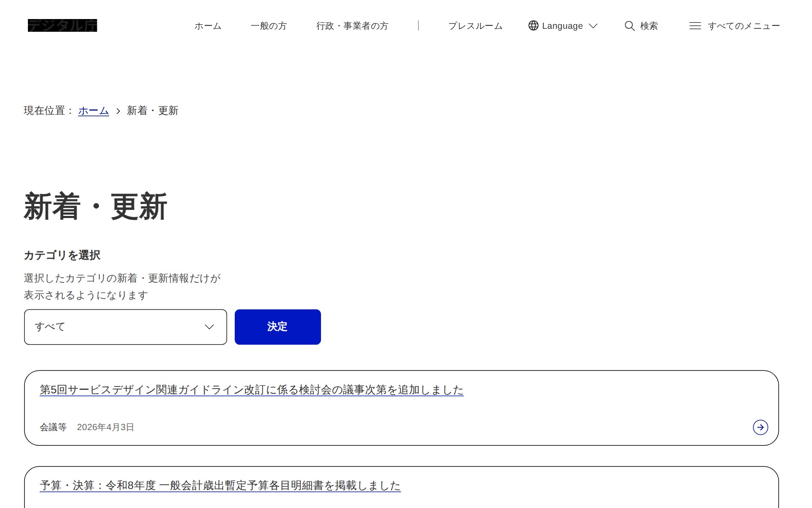
Task: Click すべてのメニュー label in header
Action: 743,26
